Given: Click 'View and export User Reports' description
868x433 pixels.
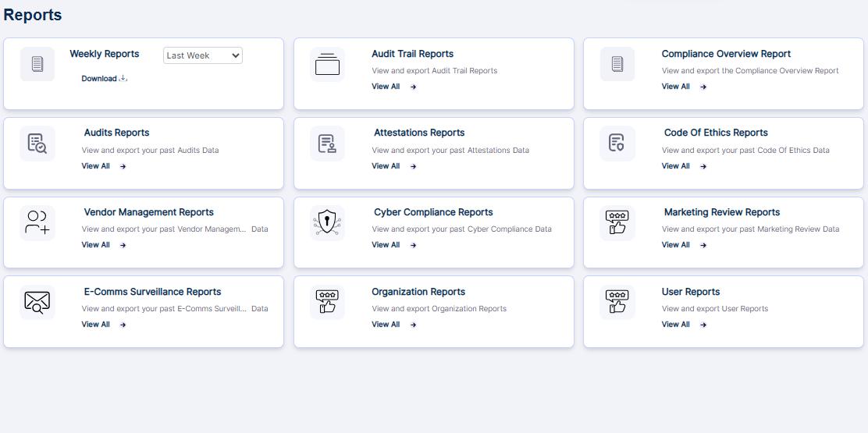Looking at the screenshot, I should point(715,309).
